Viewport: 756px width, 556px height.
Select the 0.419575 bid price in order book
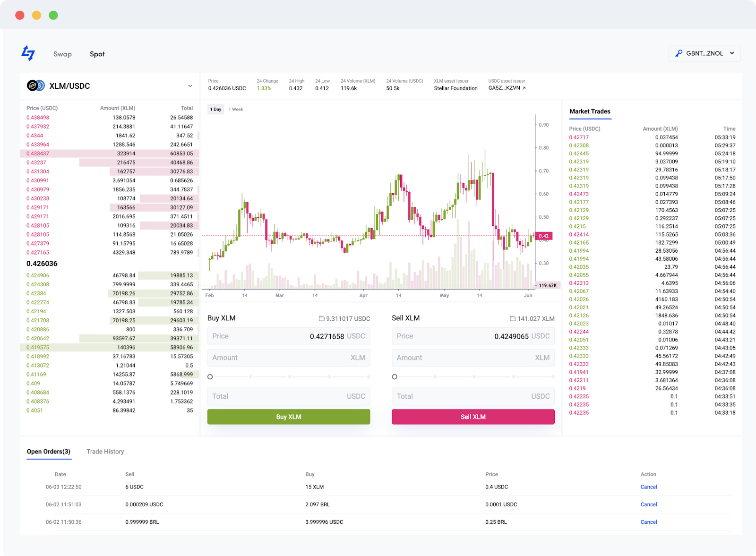[38, 348]
